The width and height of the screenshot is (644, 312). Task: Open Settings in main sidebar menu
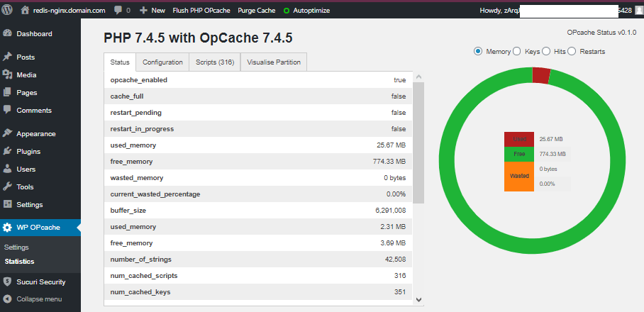(x=30, y=204)
